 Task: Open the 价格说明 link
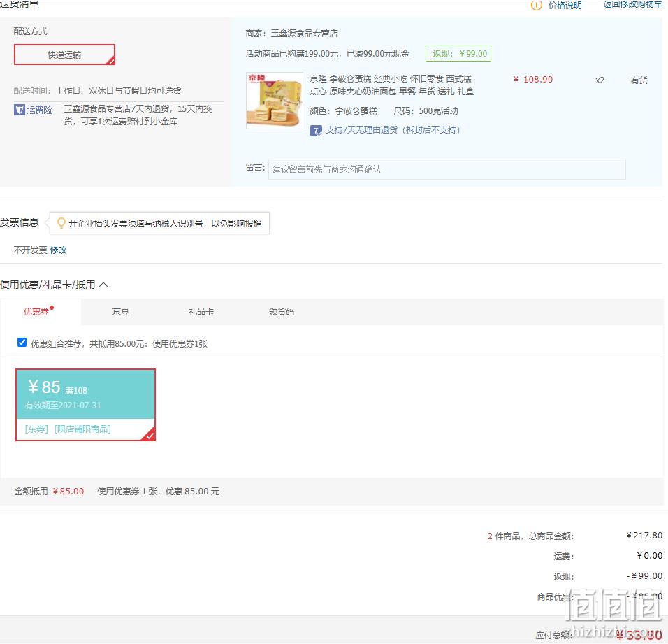tap(565, 5)
